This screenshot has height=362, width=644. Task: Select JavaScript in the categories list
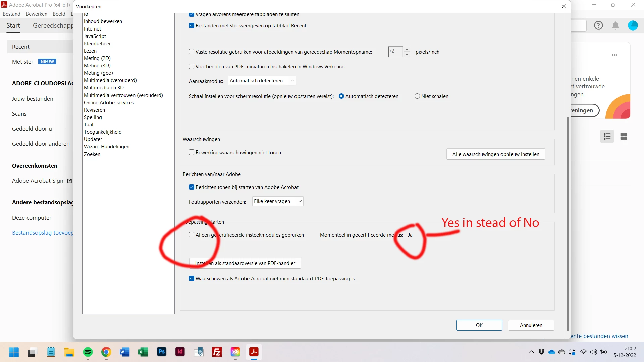95,36
